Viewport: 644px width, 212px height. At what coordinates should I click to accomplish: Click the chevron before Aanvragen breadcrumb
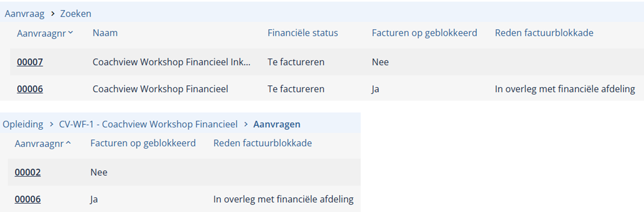(x=246, y=124)
